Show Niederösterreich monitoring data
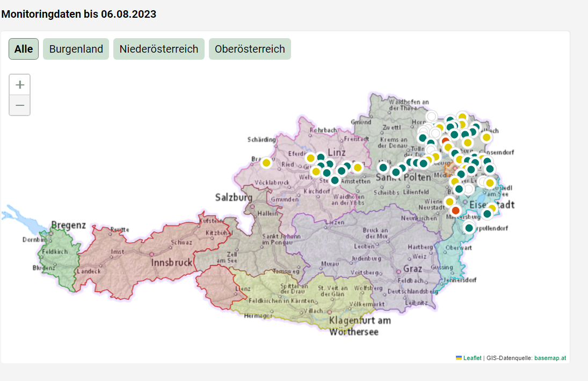The image size is (588, 381). click(x=159, y=49)
